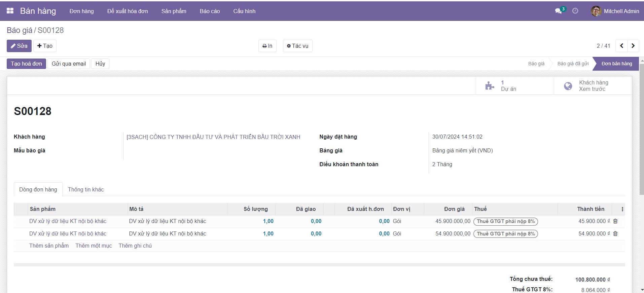
Task: Open the apps grid menu icon
Action: [10, 11]
